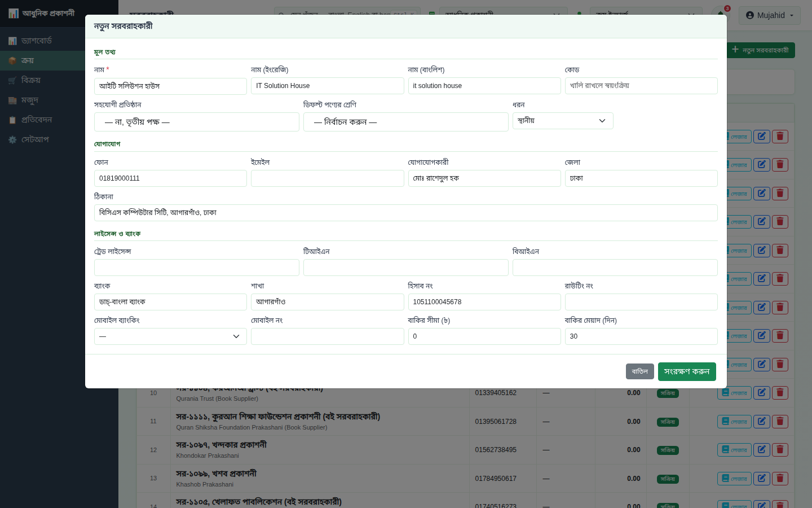The height and width of the screenshot is (508, 812).
Task: Focus the কোড input field
Action: pos(641,86)
